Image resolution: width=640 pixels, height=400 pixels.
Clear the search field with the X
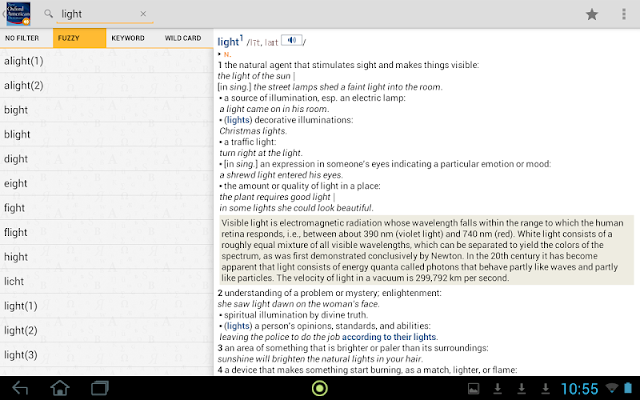click(x=143, y=14)
